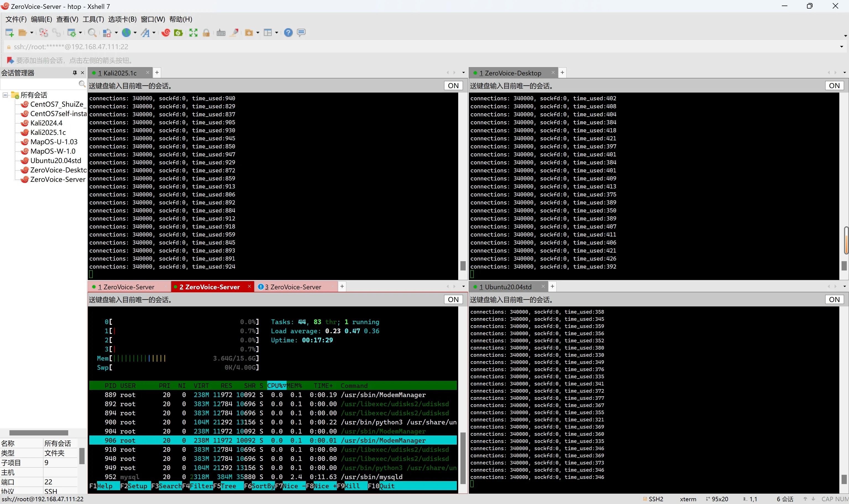This screenshot has width=849, height=504.
Task: Toggle ON button in Kali2025.1c pane
Action: coord(453,86)
